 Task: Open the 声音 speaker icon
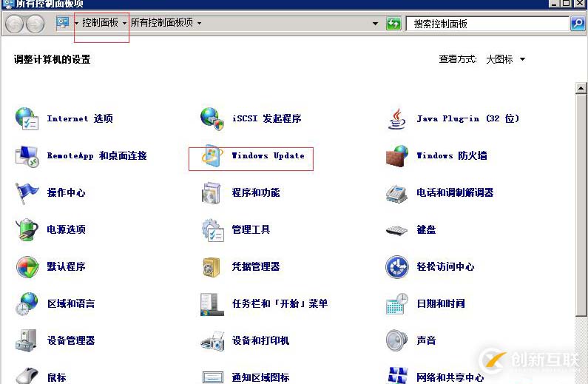tap(396, 340)
